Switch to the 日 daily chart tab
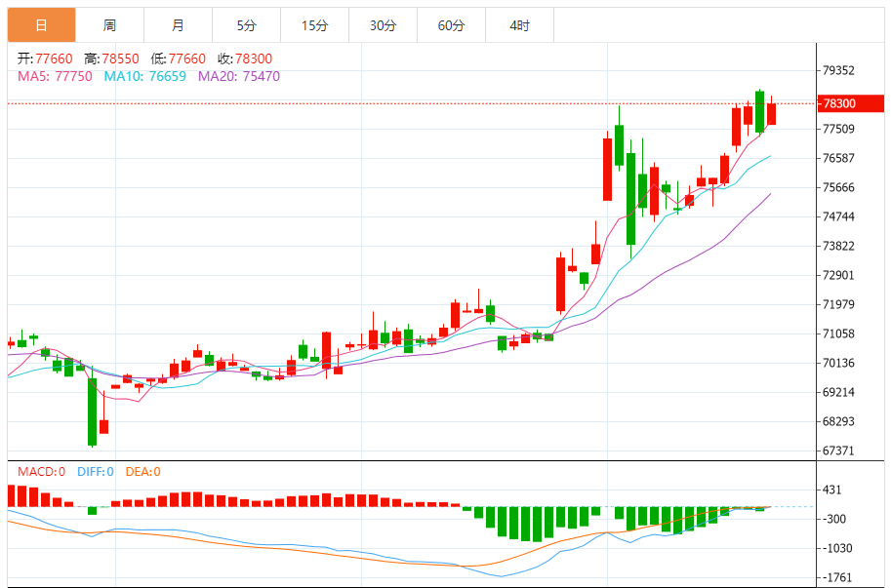891x588 pixels. point(41,25)
